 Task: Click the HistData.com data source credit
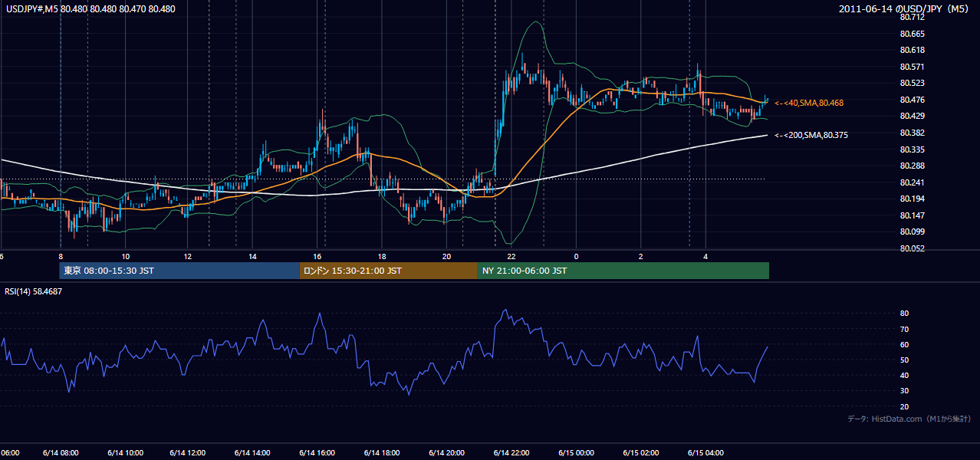909,419
